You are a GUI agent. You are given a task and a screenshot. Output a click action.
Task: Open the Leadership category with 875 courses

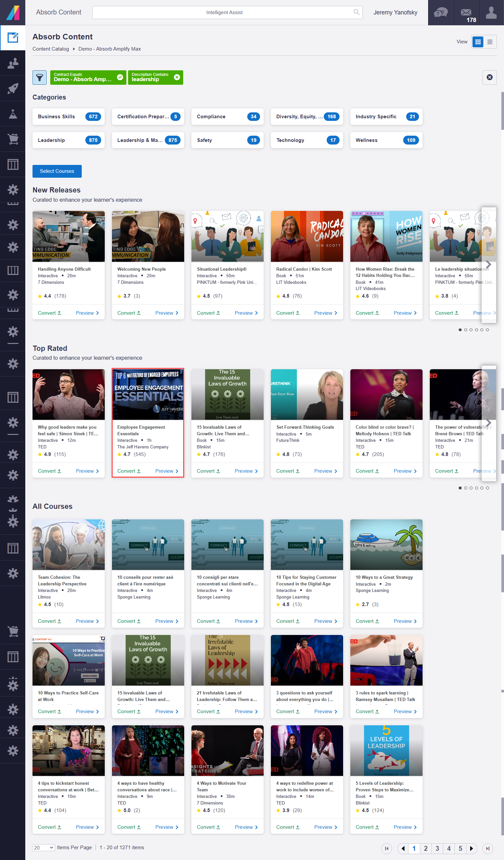(x=69, y=140)
